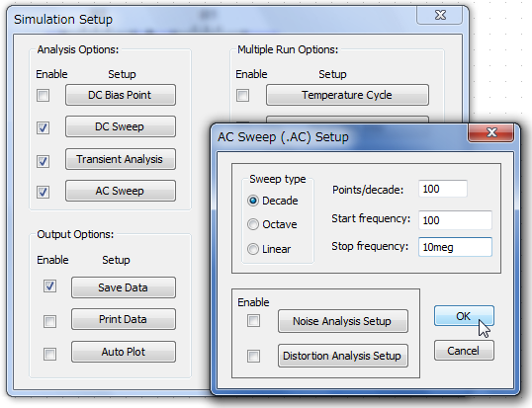Choose the Decade sweep type option
The width and height of the screenshot is (532, 408).
[x=253, y=201]
